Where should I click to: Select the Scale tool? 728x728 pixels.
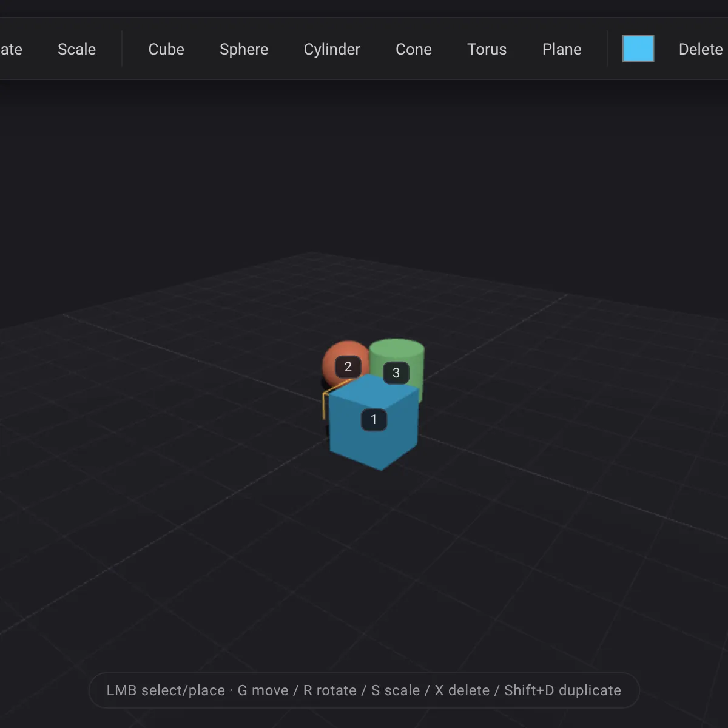point(76,49)
